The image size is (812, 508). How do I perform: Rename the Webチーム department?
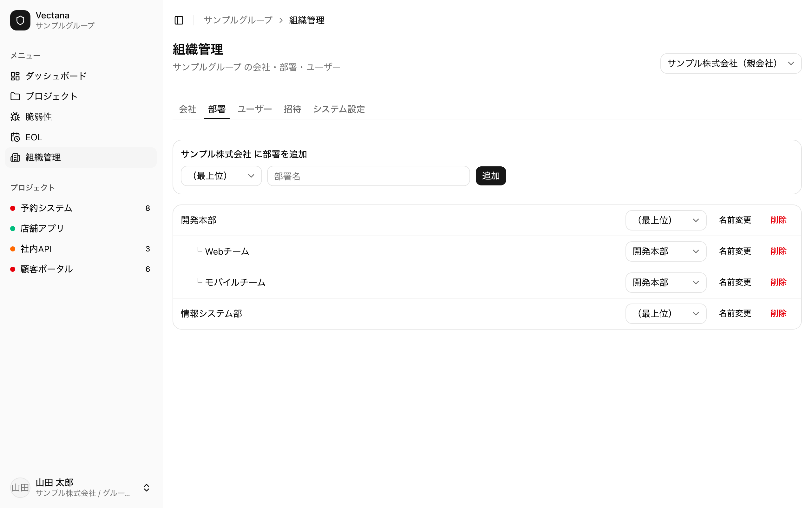(735, 251)
